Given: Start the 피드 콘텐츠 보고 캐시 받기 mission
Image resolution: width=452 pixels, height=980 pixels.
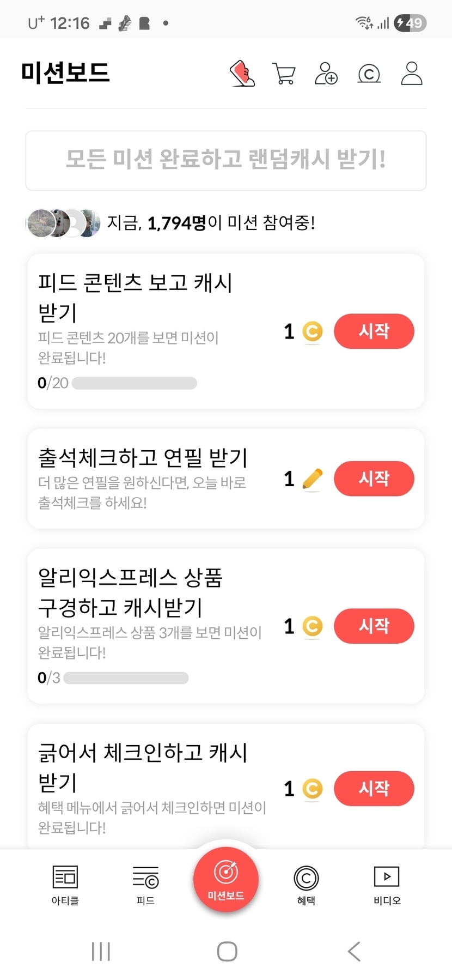Looking at the screenshot, I should point(374,331).
